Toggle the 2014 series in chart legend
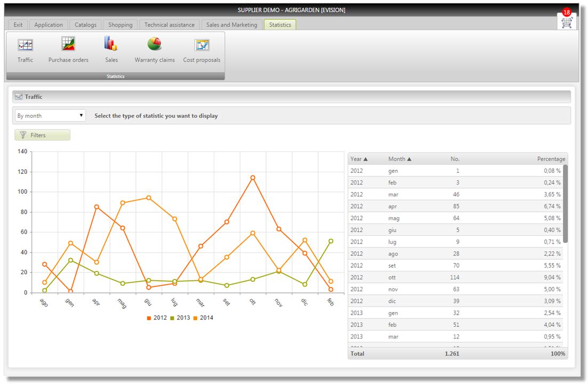The width and height of the screenshot is (588, 384). (x=203, y=318)
